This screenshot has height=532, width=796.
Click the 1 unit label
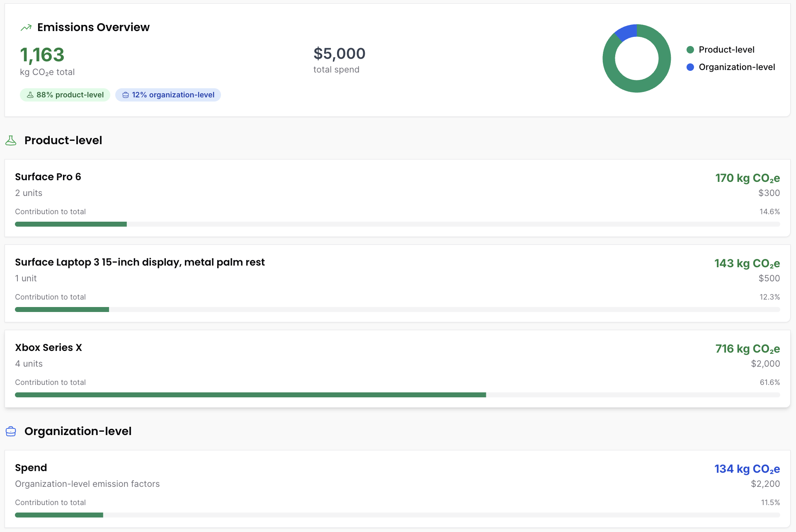point(26,278)
